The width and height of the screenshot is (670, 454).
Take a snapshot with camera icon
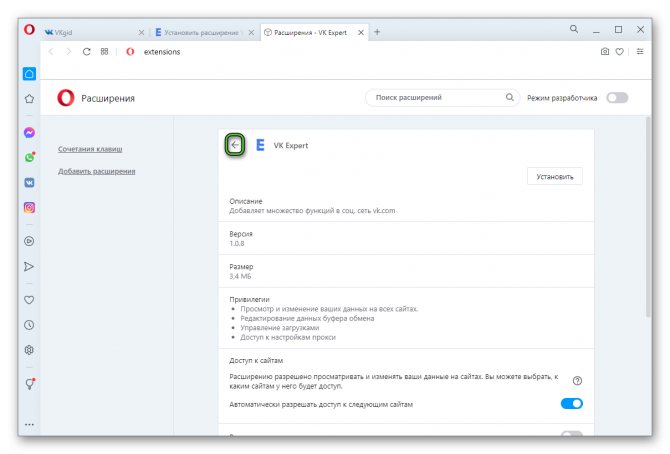coord(605,52)
